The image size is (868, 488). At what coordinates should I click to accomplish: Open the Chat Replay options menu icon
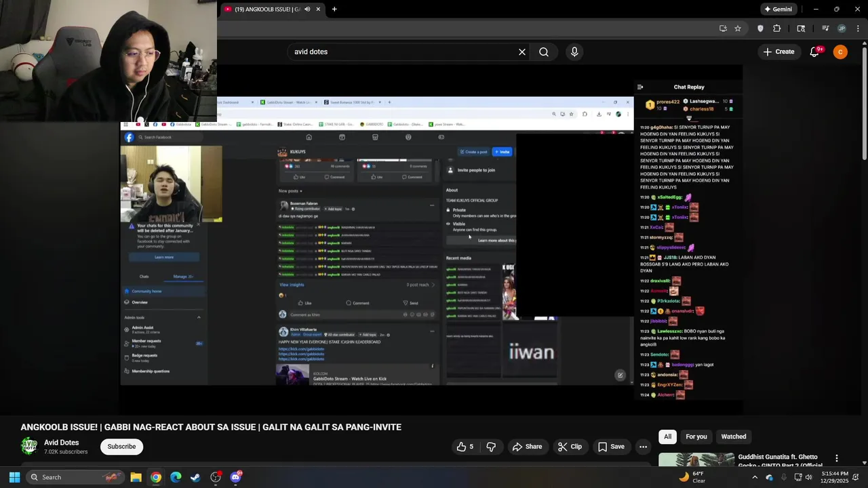tap(640, 87)
